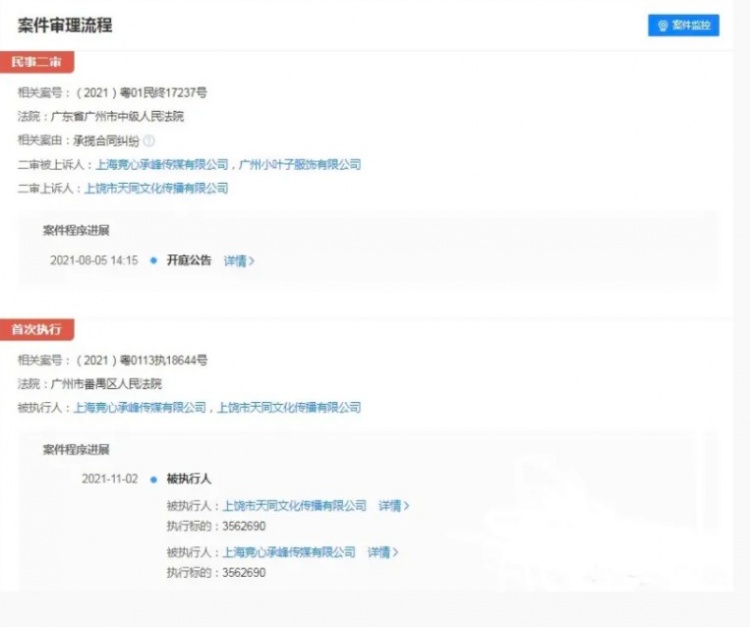Open 上饶市天同文化传播有限公司 in the 首次执行 header row
The image size is (750, 627).
tap(289, 408)
